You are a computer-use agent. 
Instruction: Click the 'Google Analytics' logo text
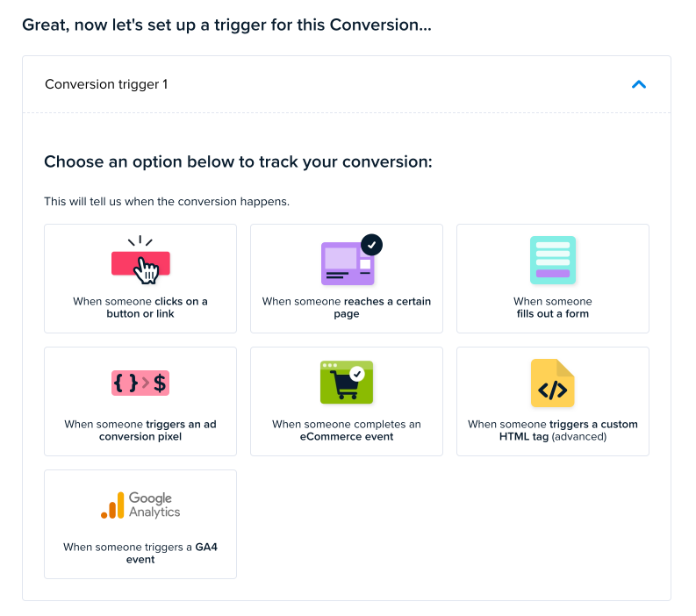154,505
